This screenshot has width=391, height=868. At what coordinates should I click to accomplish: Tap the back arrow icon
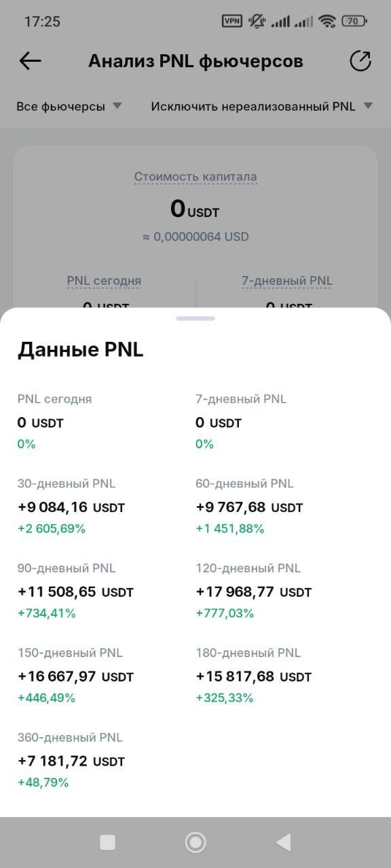point(30,61)
